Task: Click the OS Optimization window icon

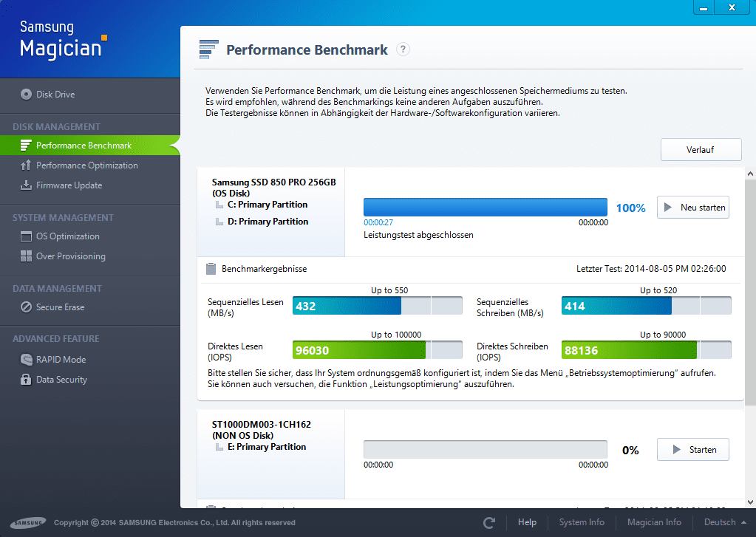Action: 26,236
